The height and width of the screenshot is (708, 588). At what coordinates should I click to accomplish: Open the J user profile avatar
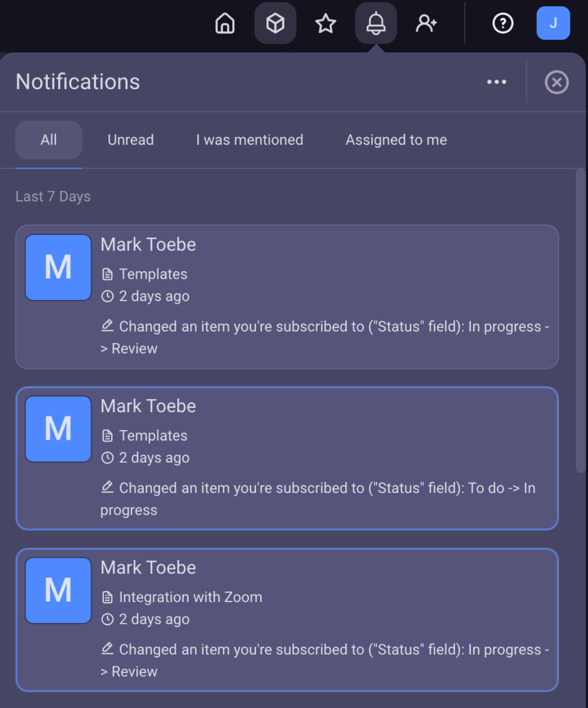[553, 24]
